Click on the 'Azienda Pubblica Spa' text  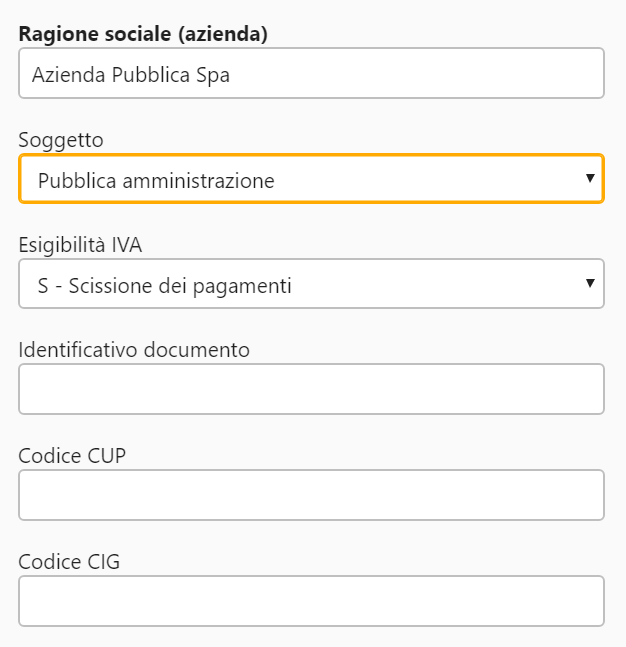pos(131,75)
